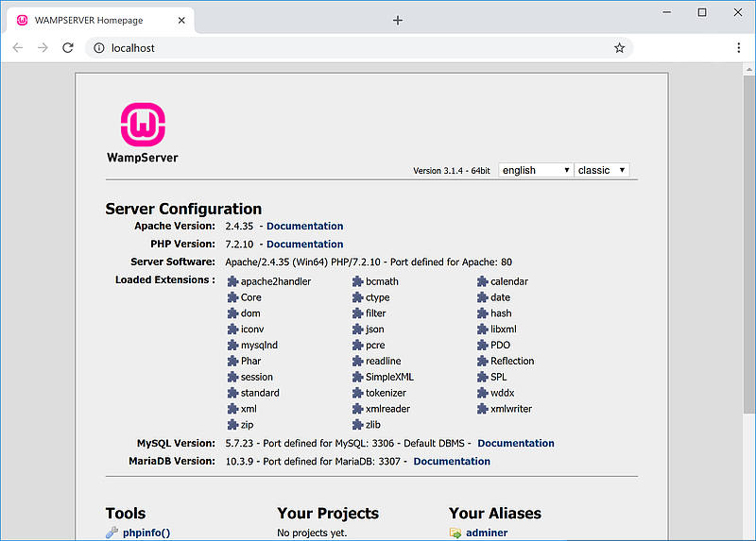Go forward with the forward arrow

tap(43, 48)
